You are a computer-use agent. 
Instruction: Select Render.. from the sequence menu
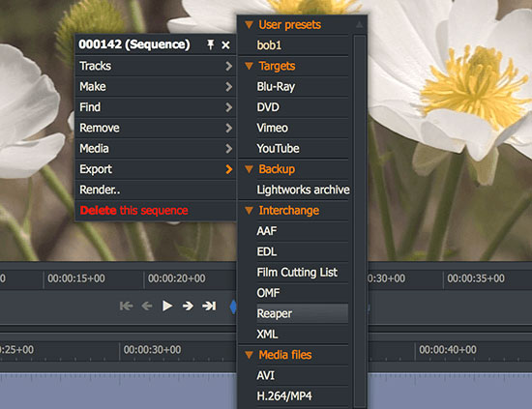coord(156,190)
